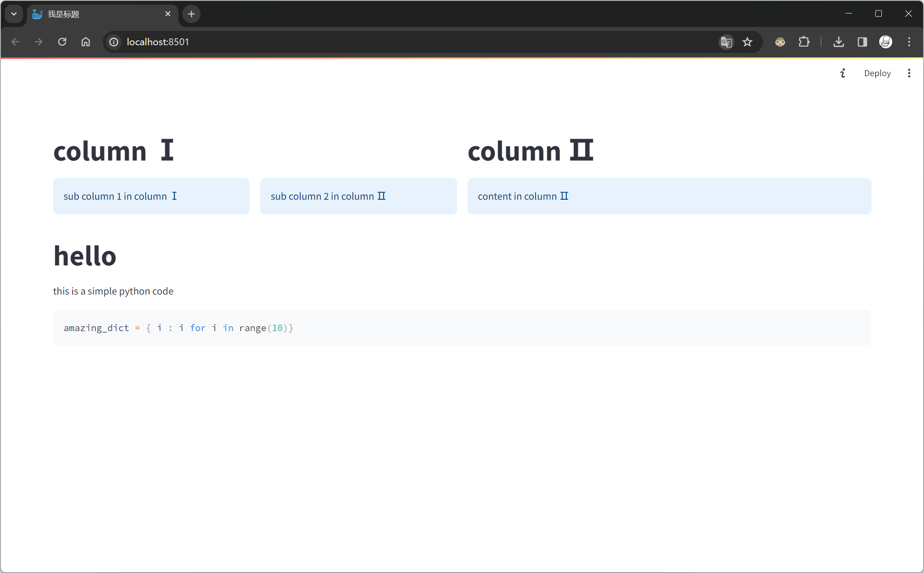The width and height of the screenshot is (924, 573).
Task: Click the content in column Ⅱ info box
Action: click(669, 196)
